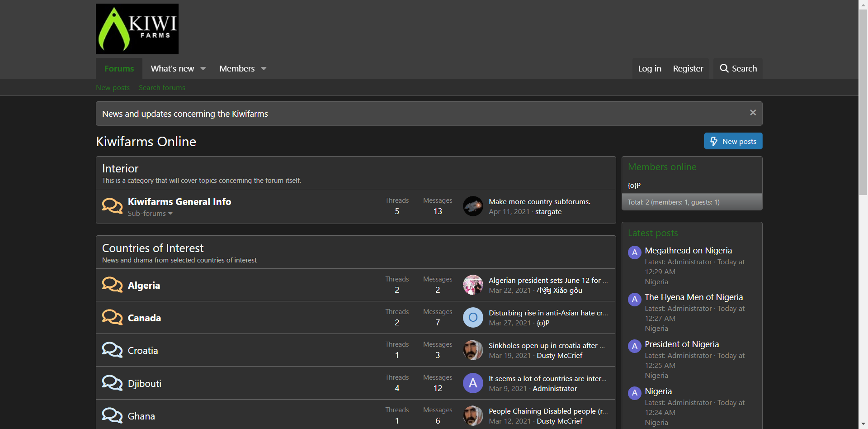Viewport: 868px width, 429px height.
Task: Open Dusty McCrief's avatar in the Ghana row
Action: (x=473, y=415)
